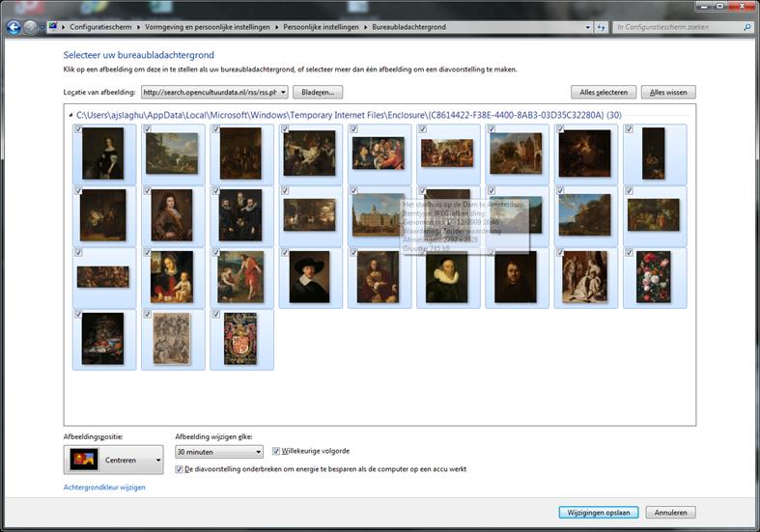Image resolution: width=760 pixels, height=532 pixels.
Task: Select the wide thumbnail starting the third row
Action: [103, 277]
